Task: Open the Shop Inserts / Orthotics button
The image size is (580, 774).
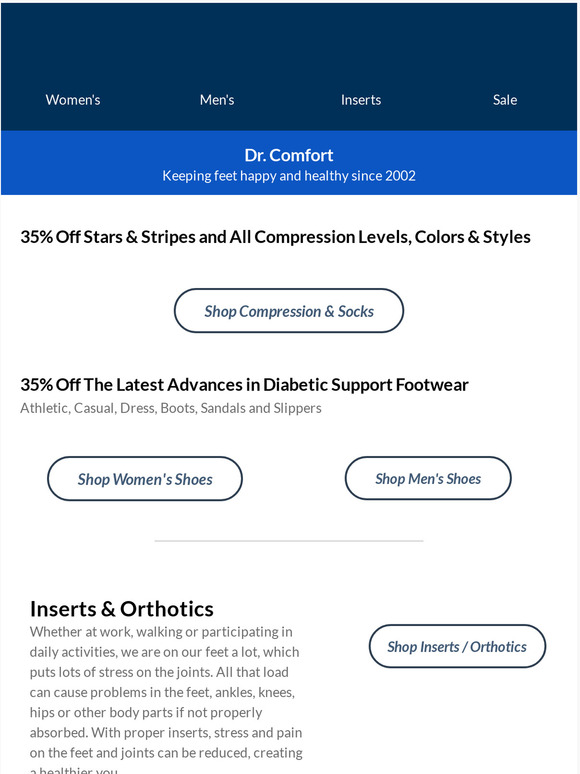Action: click(x=457, y=646)
